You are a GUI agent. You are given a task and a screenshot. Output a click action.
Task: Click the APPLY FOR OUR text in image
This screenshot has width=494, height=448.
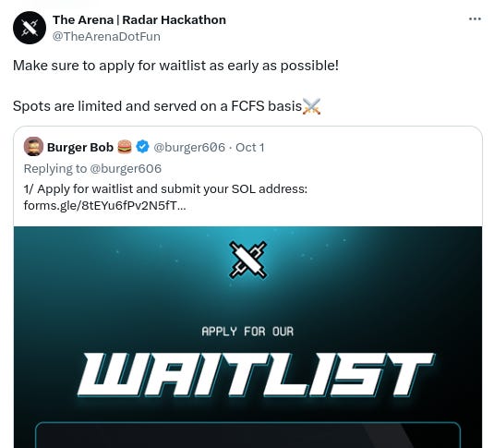click(247, 332)
